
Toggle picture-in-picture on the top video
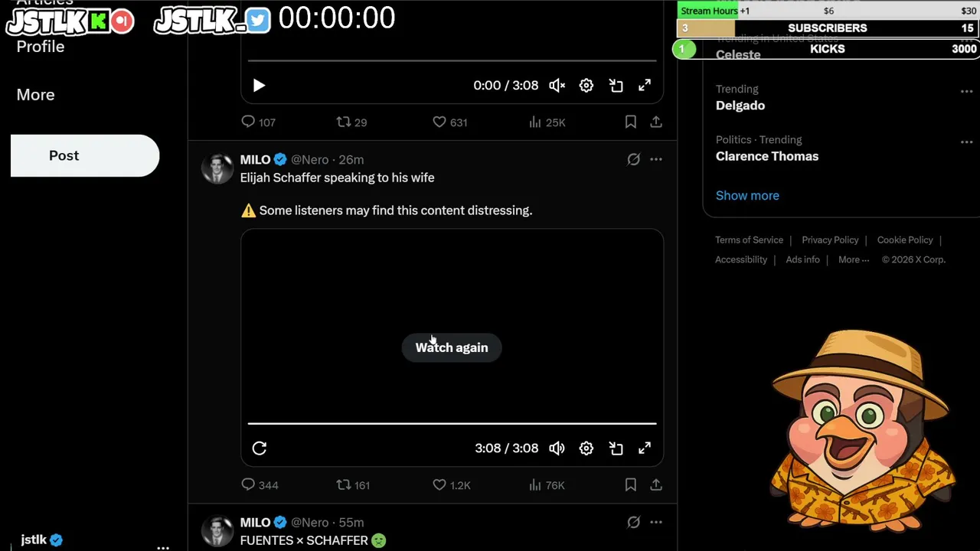[616, 86]
